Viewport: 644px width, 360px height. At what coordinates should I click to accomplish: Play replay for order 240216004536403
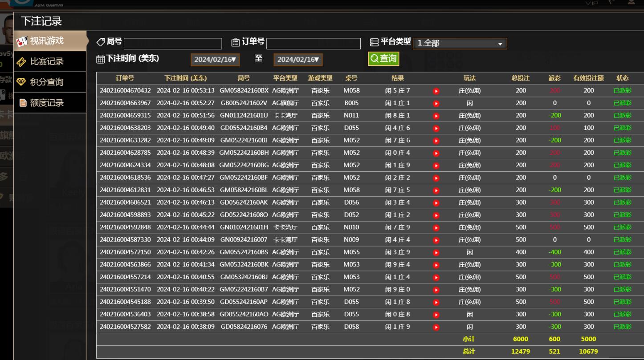click(436, 315)
